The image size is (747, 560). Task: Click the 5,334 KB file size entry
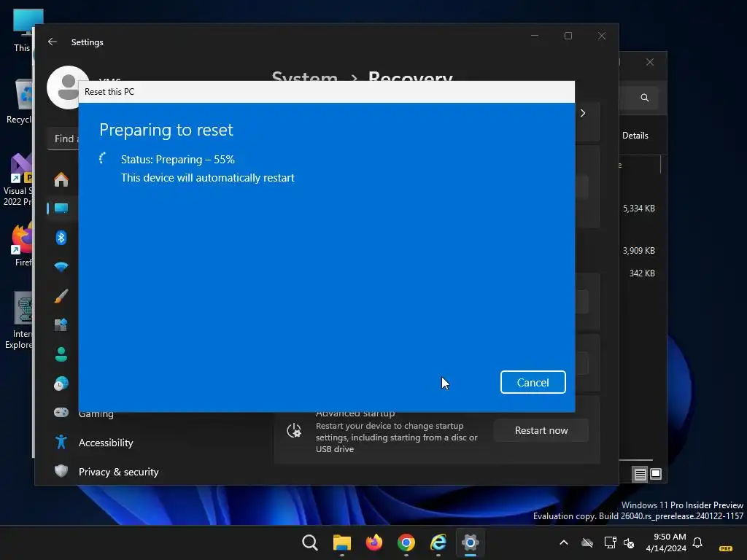click(639, 209)
